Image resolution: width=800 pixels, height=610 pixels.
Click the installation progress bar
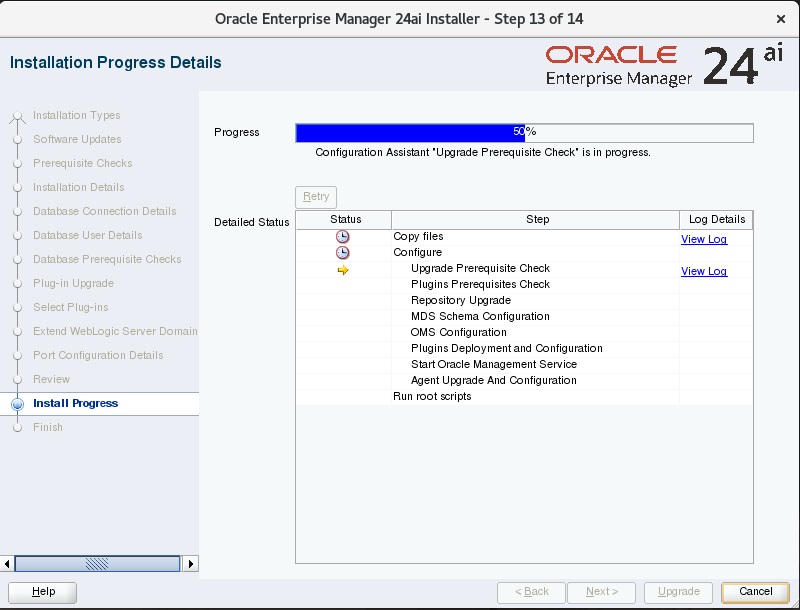tap(524, 133)
